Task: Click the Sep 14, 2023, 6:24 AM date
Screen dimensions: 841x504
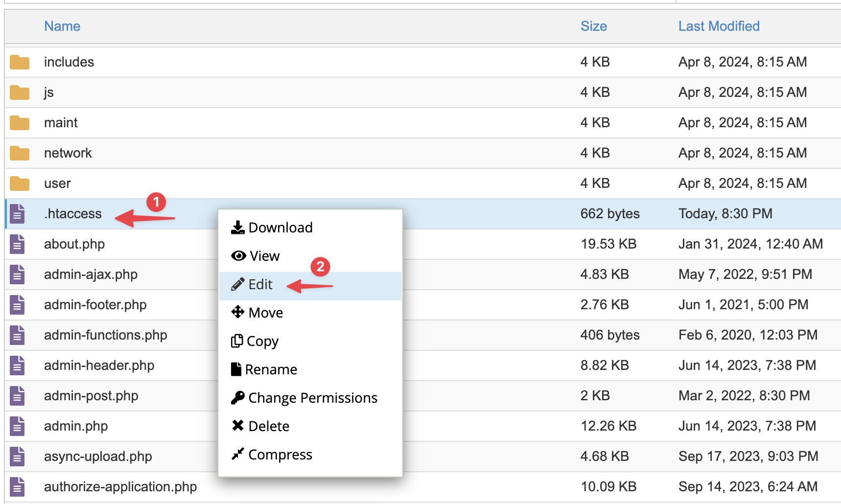Action: (x=748, y=487)
